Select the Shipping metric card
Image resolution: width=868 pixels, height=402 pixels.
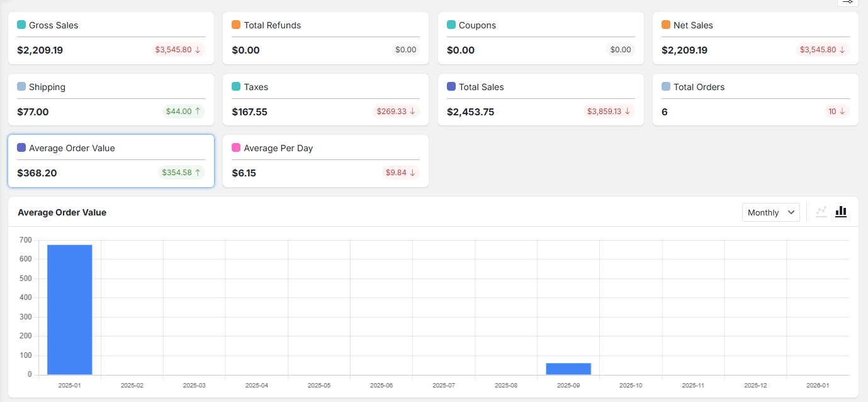pos(111,100)
